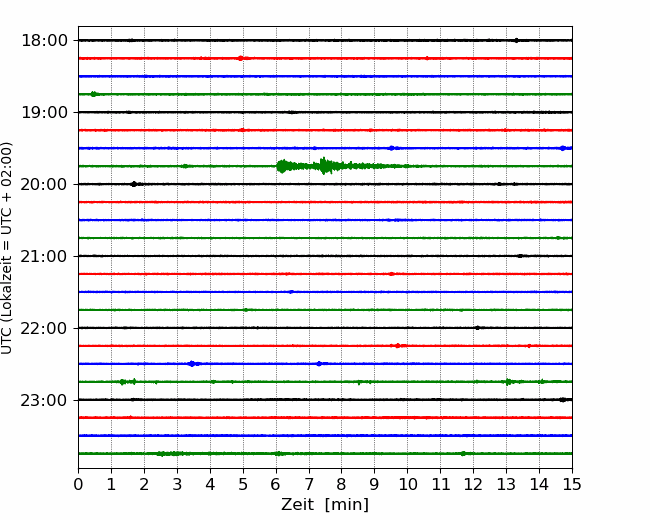Select the 7 tick on the time axis
Image resolution: width=650 pixels, height=520 pixels.
click(309, 485)
